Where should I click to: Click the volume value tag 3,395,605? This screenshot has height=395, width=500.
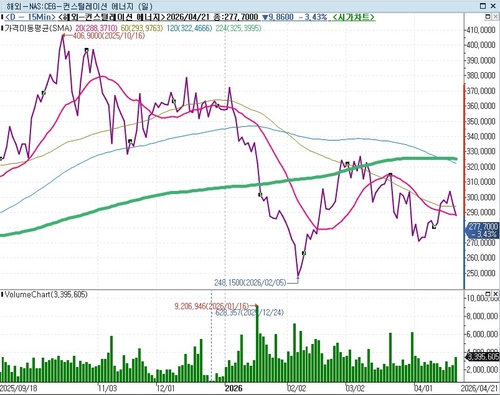(x=483, y=357)
